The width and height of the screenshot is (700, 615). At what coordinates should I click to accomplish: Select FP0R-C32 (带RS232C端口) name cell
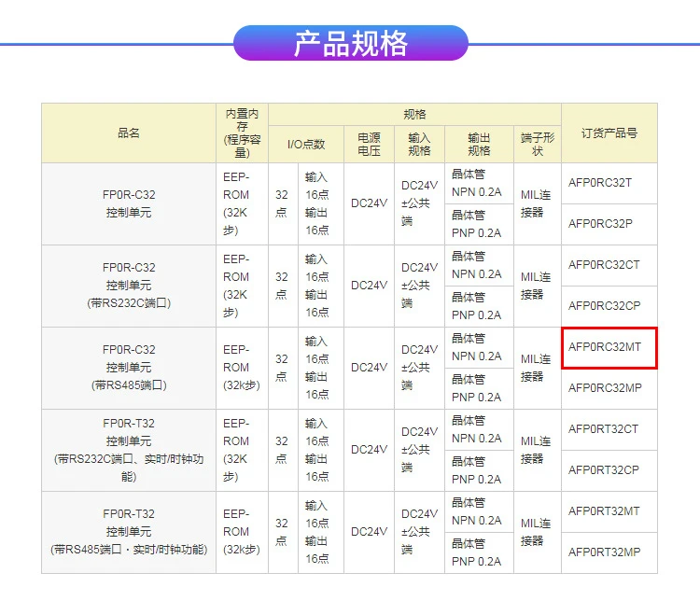(129, 287)
